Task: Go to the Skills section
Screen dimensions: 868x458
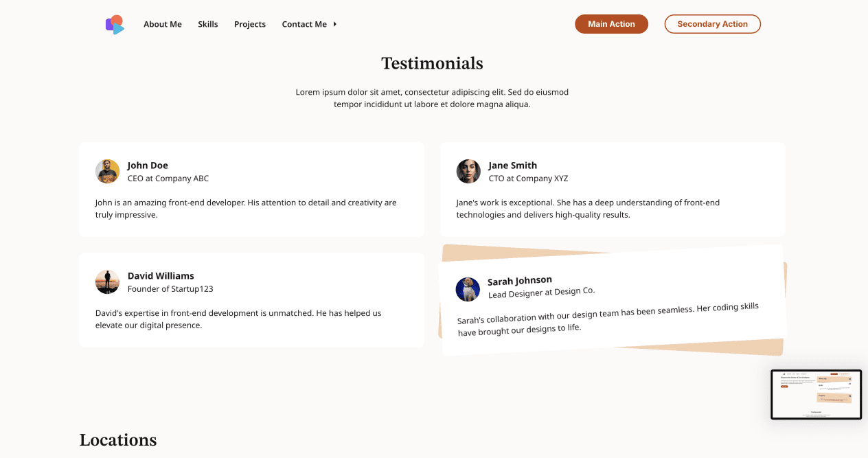Action: click(208, 24)
